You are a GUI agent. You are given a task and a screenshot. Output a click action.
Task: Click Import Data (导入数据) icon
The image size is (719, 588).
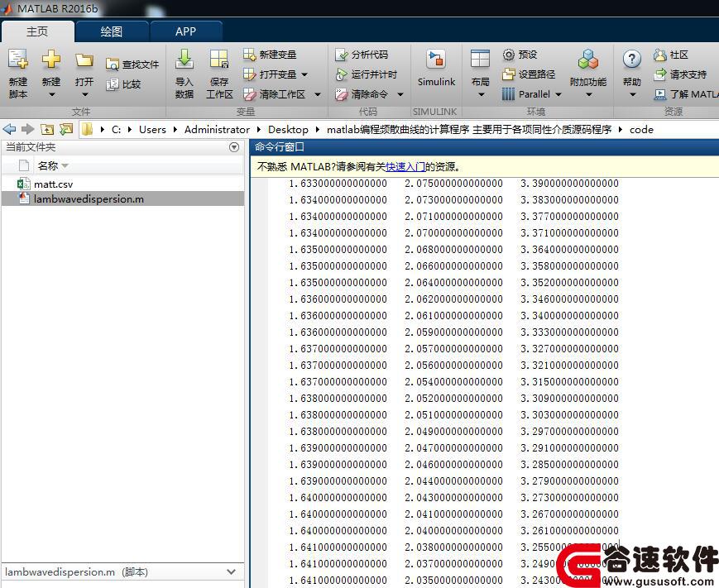[x=185, y=60]
